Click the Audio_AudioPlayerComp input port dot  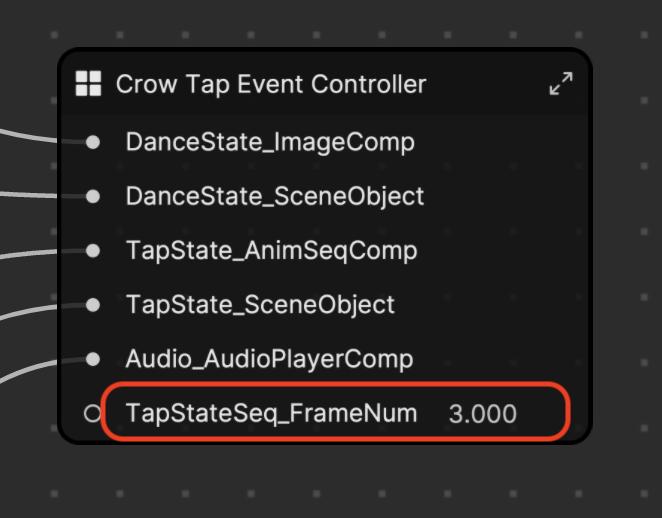(x=93, y=359)
